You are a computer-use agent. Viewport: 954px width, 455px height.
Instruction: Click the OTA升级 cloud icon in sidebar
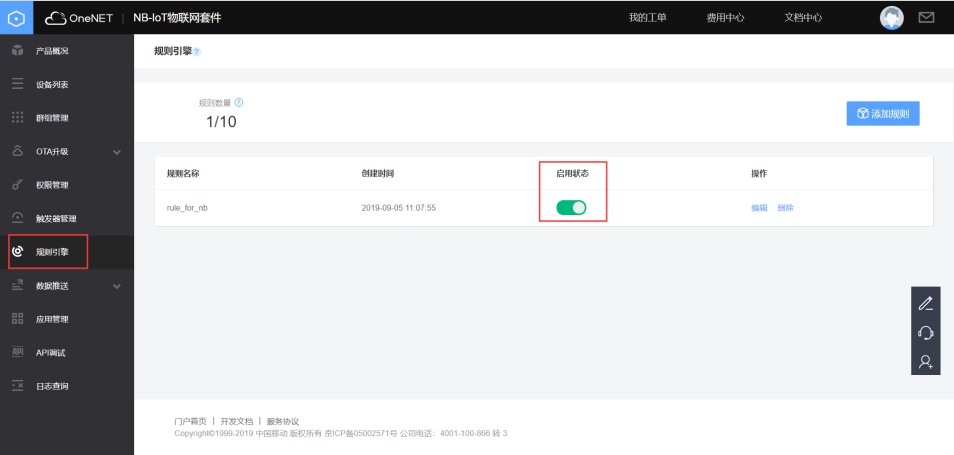pyautogui.click(x=18, y=151)
